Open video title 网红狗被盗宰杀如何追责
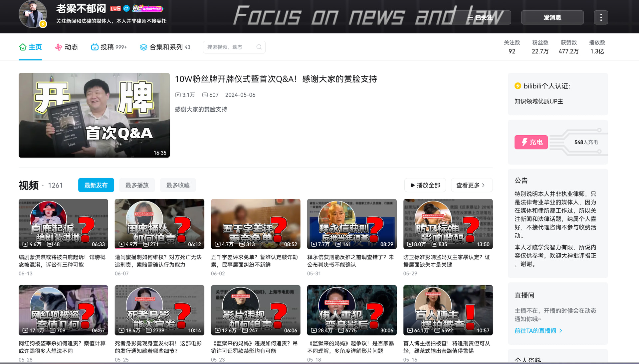The image size is (639, 364). tap(62, 347)
